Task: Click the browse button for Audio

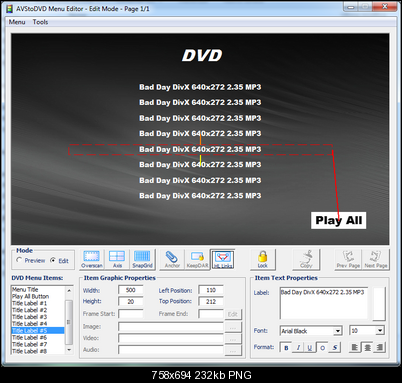Action: [x=233, y=351]
